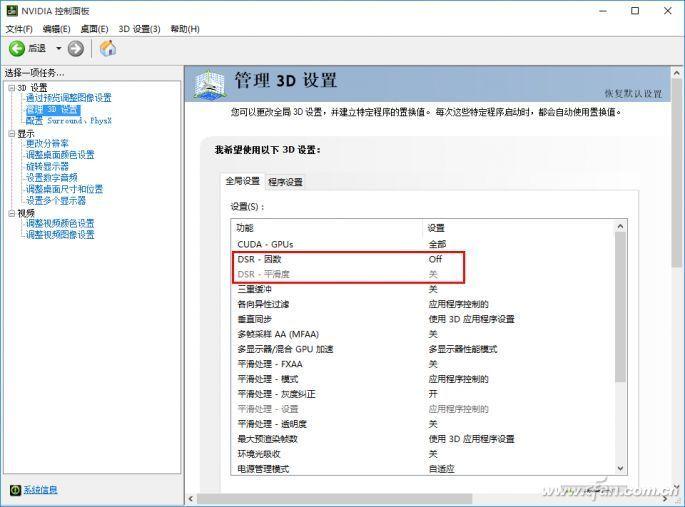Minimize the NVIDIA control panel window

[603, 11]
